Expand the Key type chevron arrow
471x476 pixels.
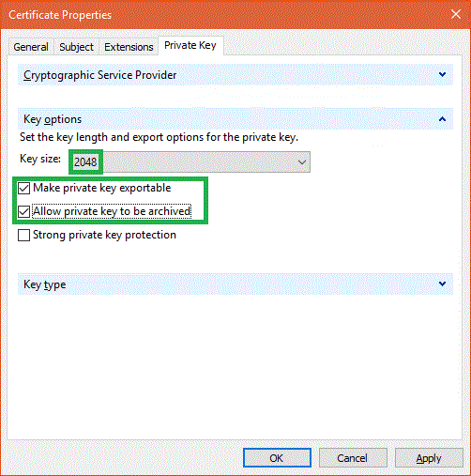click(442, 284)
